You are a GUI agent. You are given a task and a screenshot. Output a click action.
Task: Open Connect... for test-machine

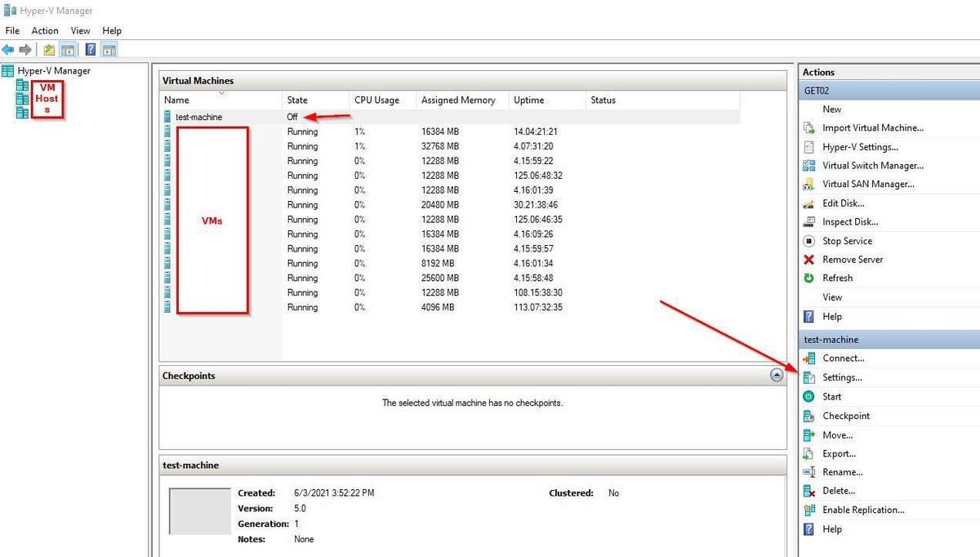[x=843, y=359]
